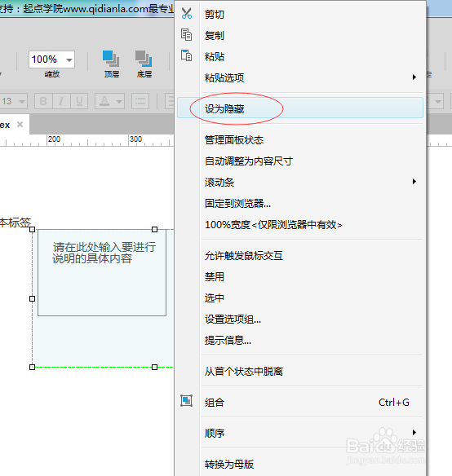Toggle Underline formatting button

click(79, 101)
